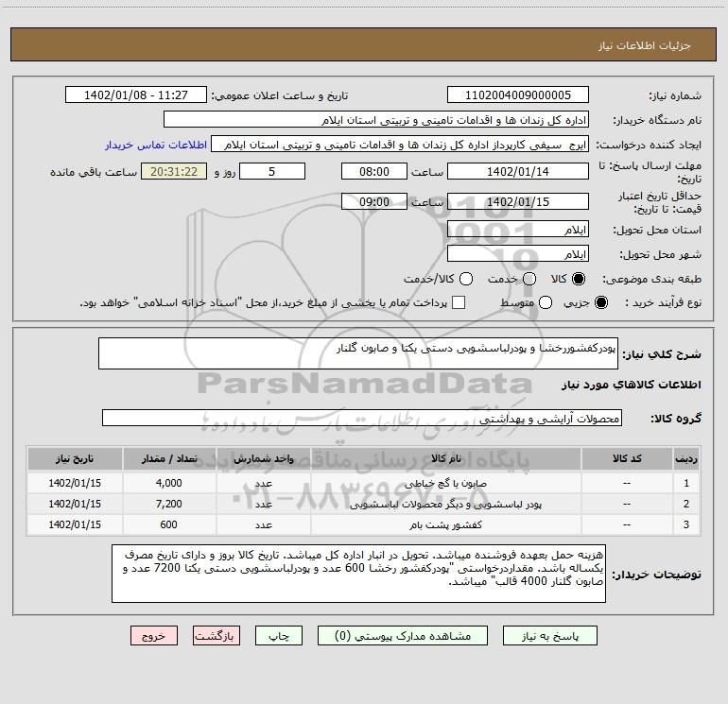
Task: Select the کالا radio button
Action: pyautogui.click(x=579, y=279)
